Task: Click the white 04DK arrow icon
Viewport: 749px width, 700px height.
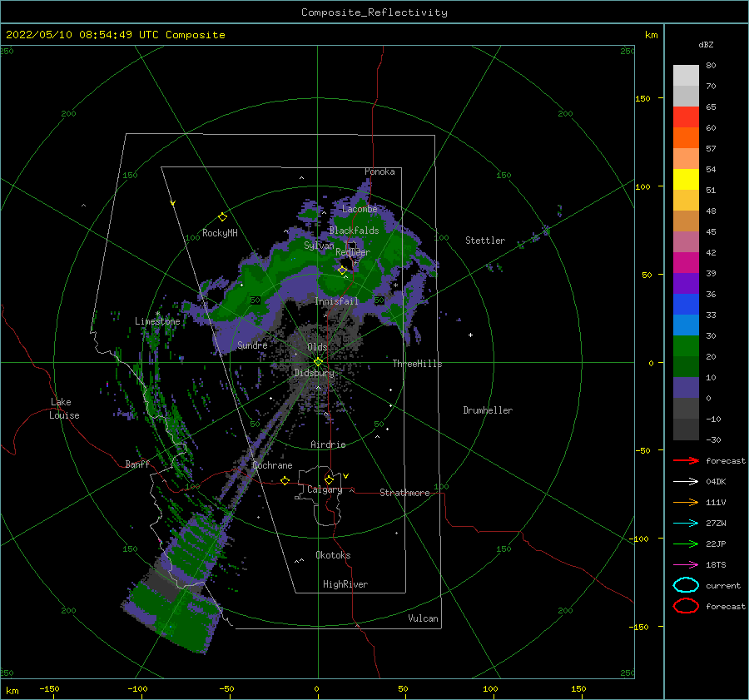Action: point(686,482)
